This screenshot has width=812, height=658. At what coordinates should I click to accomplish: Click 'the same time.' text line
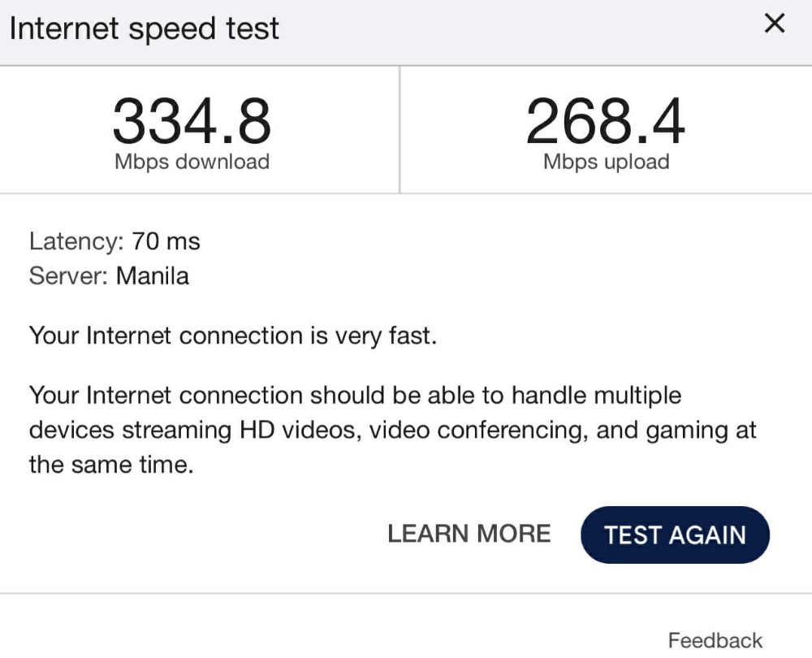point(111,465)
